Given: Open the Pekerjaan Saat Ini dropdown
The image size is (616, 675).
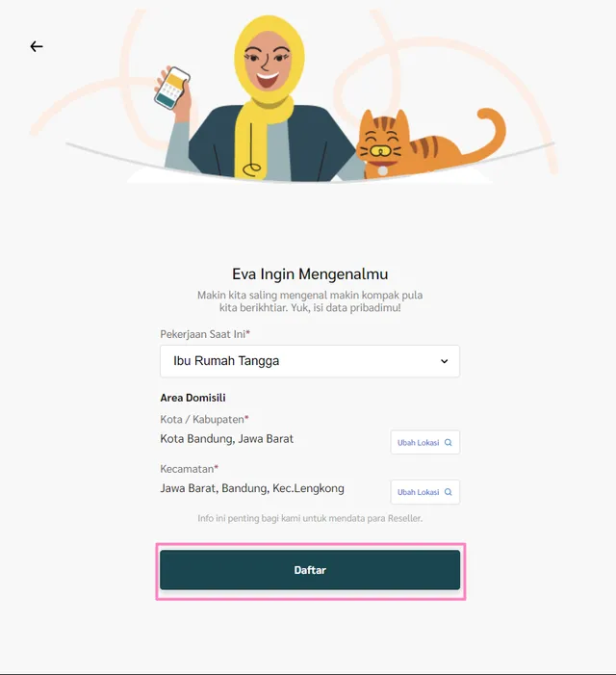Looking at the screenshot, I should tap(310, 361).
